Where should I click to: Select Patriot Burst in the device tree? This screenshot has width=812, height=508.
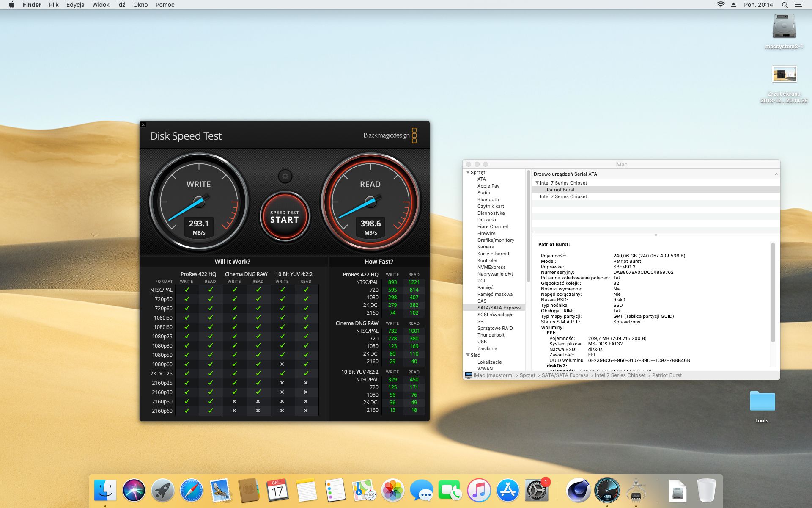(x=560, y=190)
